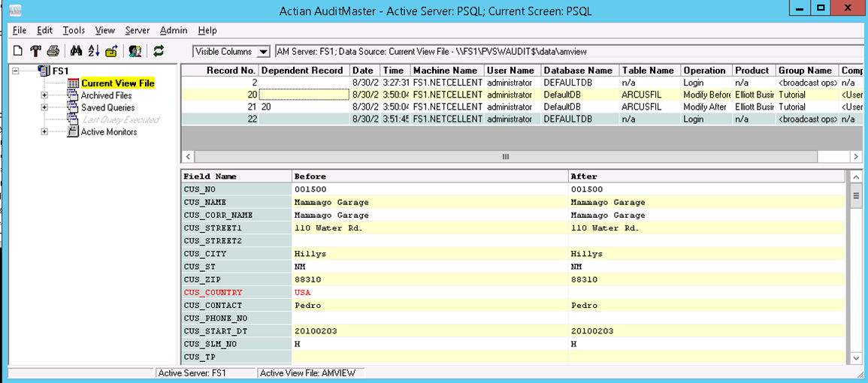Click the application icon in title bar
The image size is (868, 383).
pyautogui.click(x=16, y=11)
